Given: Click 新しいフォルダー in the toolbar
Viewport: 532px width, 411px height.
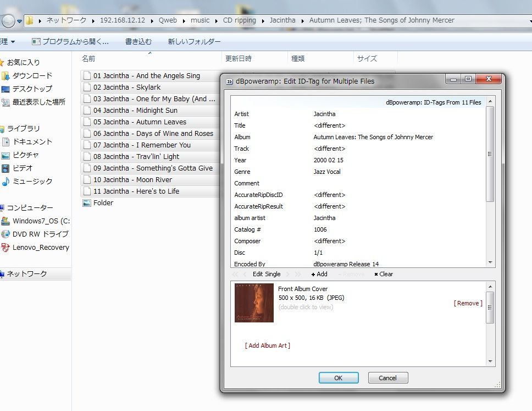Looking at the screenshot, I should coord(194,41).
